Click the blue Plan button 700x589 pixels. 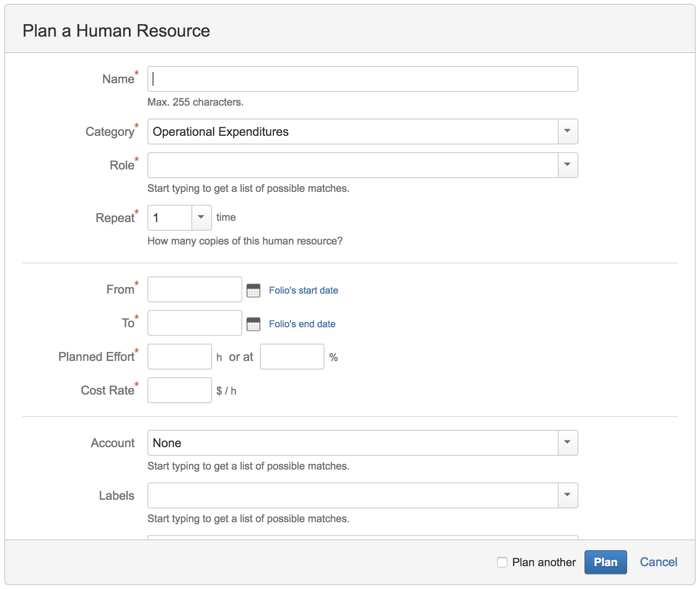point(605,562)
